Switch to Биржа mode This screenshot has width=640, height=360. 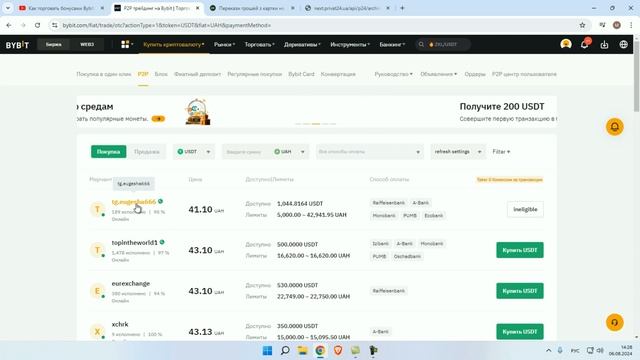[x=53, y=44]
